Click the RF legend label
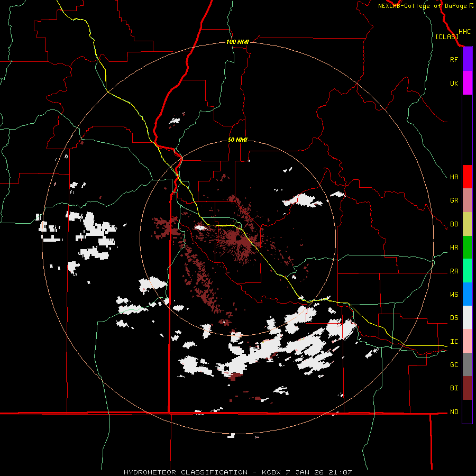Image resolution: width=476 pixels, height=476 pixels. (454, 59)
